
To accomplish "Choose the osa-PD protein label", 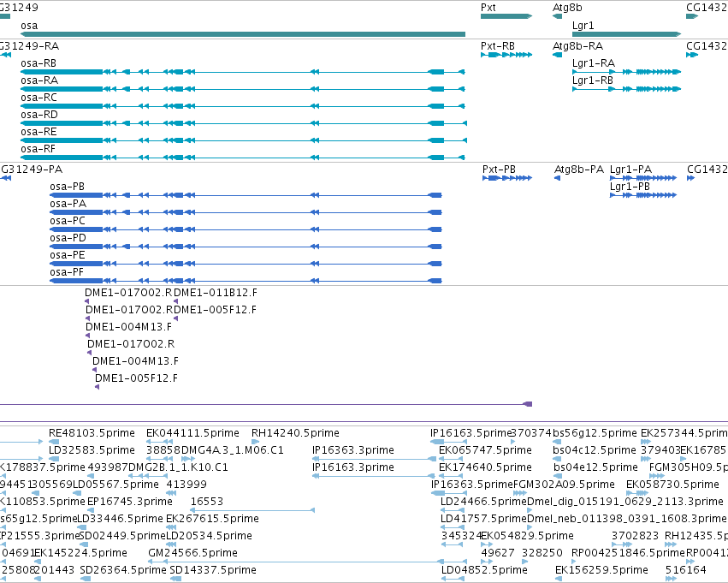I will click(68, 238).
